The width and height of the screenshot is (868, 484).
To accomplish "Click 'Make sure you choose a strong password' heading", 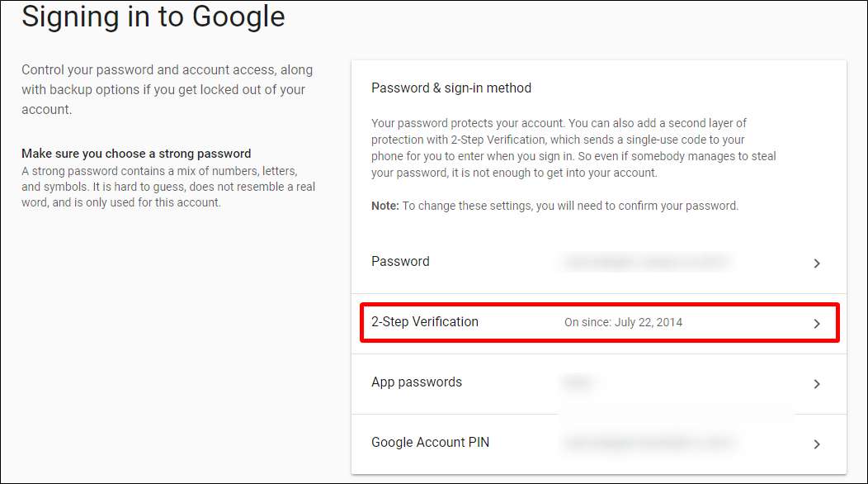I will [x=136, y=154].
